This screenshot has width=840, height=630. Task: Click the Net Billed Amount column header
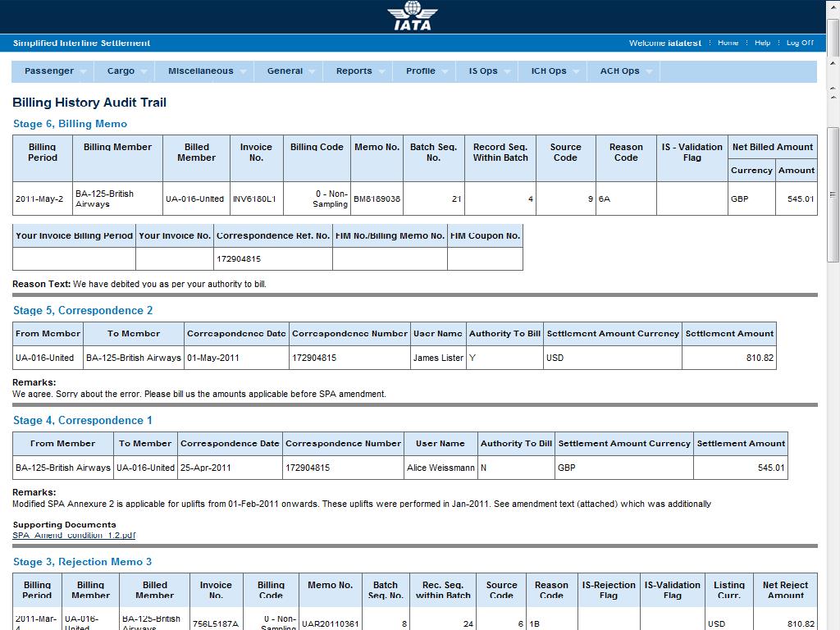coord(773,147)
